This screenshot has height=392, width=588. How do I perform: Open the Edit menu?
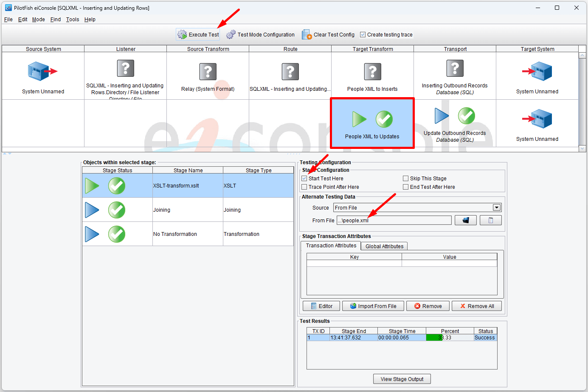click(23, 20)
